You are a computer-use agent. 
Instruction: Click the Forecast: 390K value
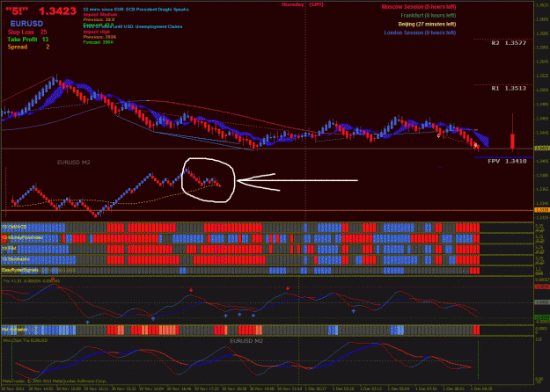99,42
